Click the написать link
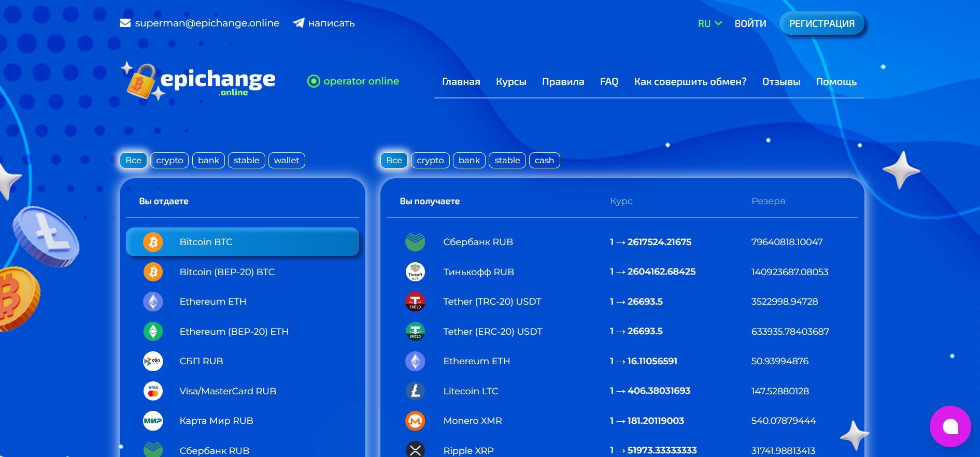 (x=331, y=23)
